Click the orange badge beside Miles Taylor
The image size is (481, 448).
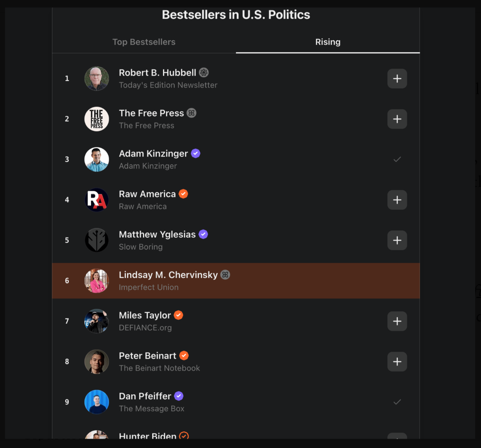178,315
